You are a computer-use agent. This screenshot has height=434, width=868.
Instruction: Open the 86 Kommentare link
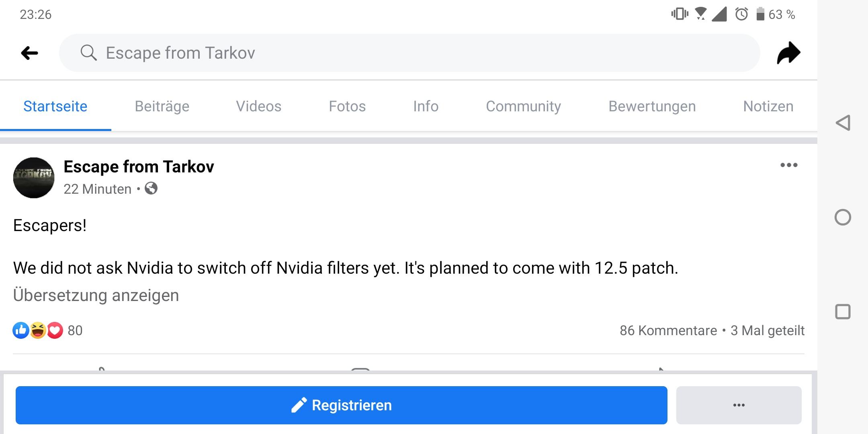(x=668, y=330)
